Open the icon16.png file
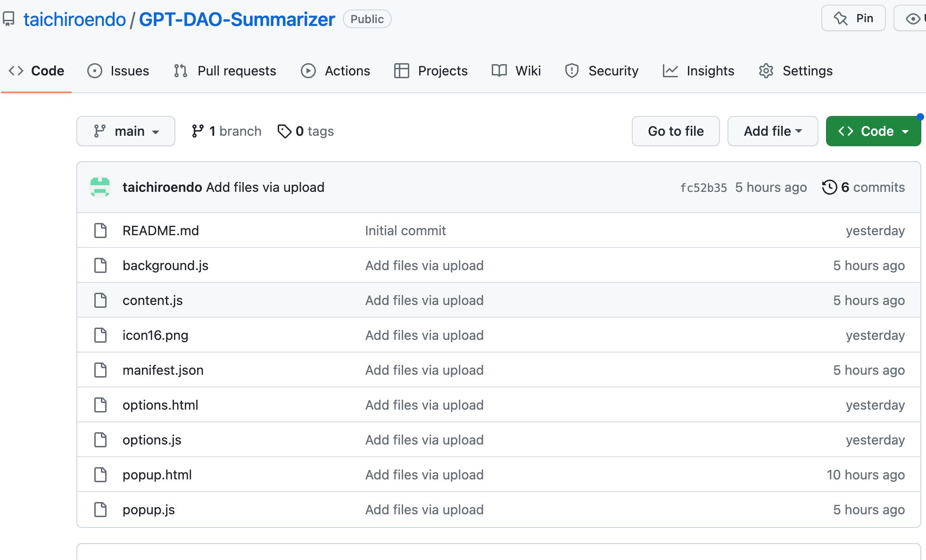This screenshot has height=560, width=926. click(156, 335)
